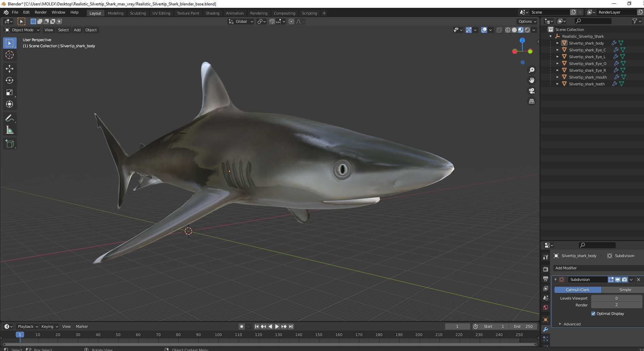Select the Scale tool

point(10,93)
